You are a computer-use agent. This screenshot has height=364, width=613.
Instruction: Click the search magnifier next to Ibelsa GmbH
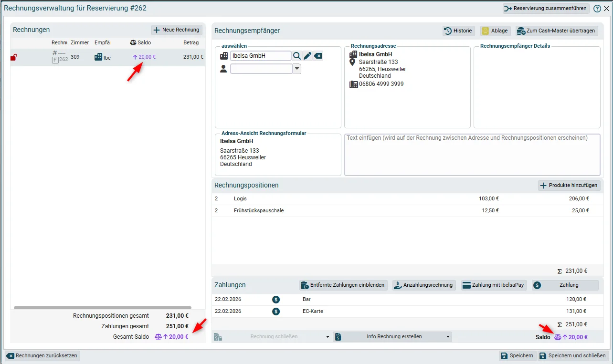pos(297,56)
